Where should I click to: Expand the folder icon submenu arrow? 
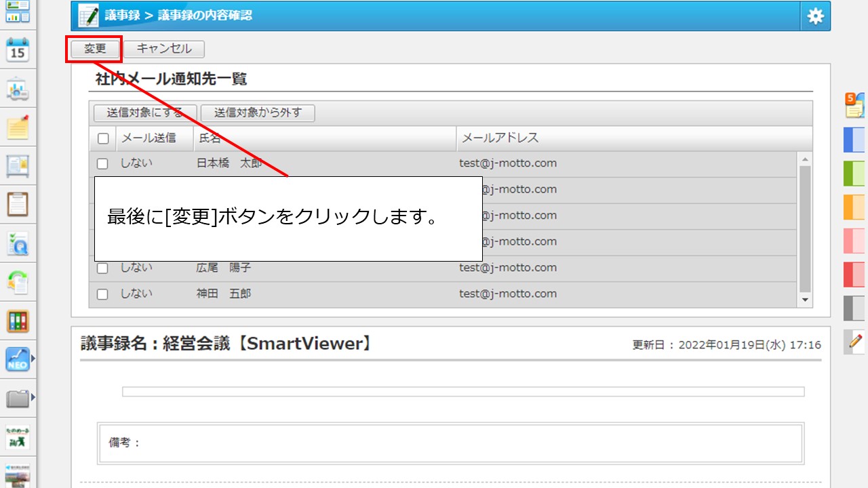click(x=33, y=397)
